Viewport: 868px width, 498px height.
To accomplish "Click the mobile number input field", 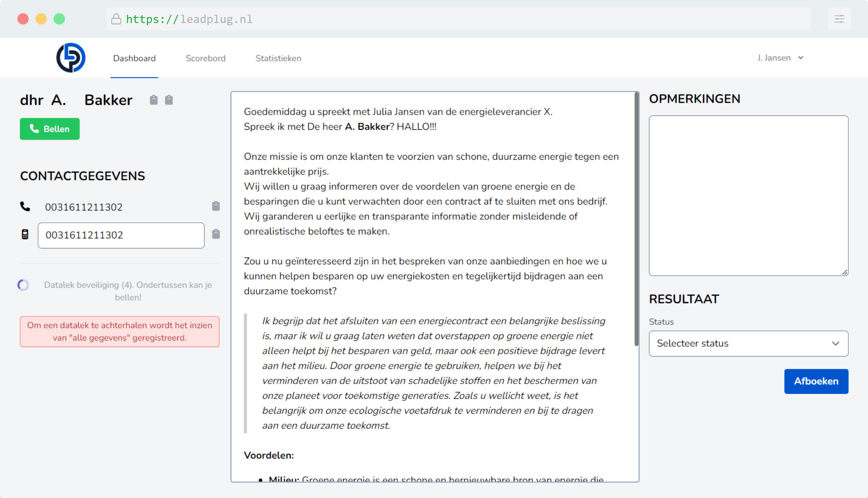I will coord(121,235).
